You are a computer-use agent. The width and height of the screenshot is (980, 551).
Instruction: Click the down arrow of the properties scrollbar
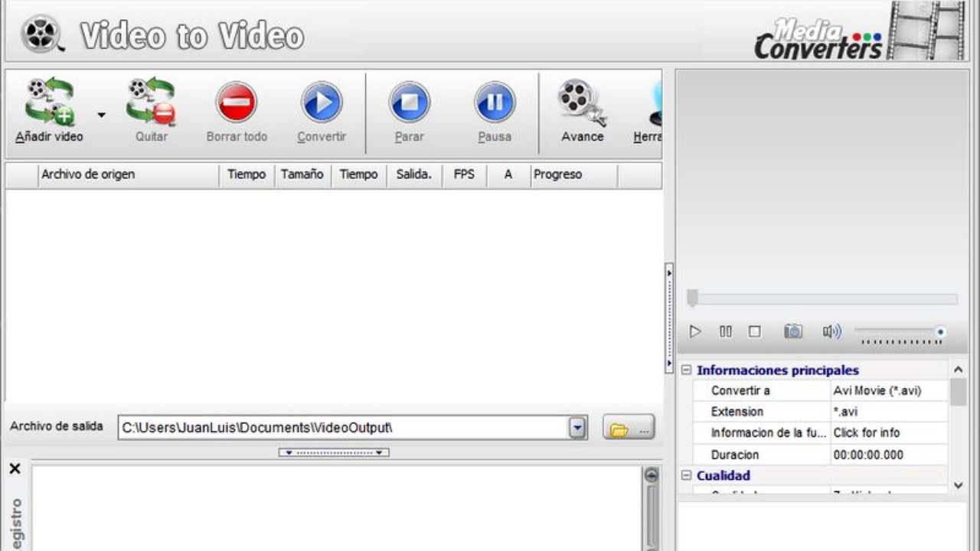[x=958, y=486]
